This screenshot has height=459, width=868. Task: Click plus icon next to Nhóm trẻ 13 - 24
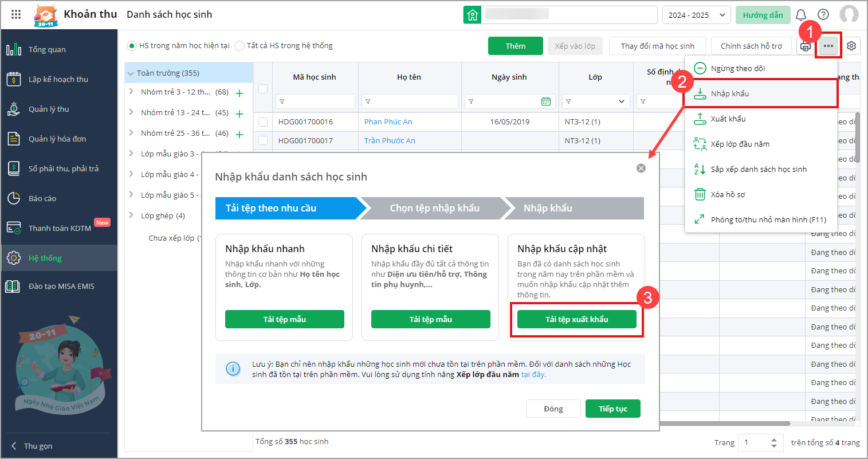(x=239, y=113)
